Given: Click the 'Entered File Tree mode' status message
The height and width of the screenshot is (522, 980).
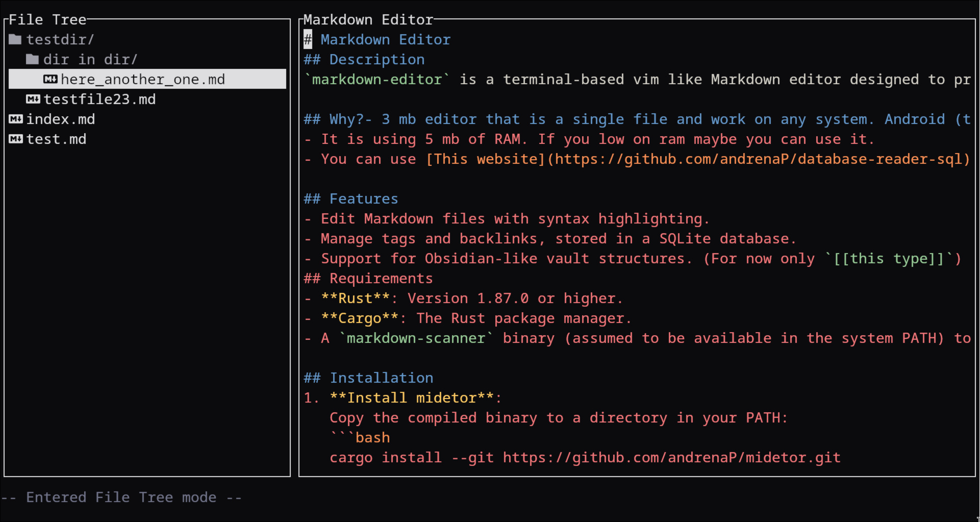Looking at the screenshot, I should 121,497.
